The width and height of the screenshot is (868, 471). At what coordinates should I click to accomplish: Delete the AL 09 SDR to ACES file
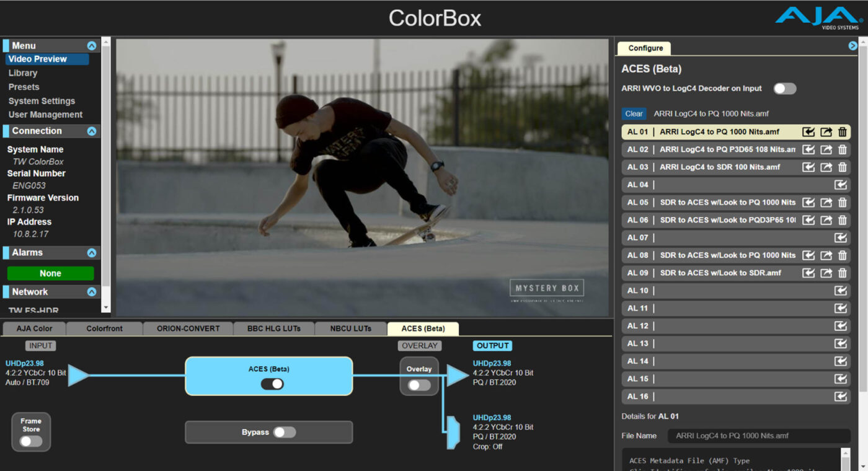click(843, 273)
